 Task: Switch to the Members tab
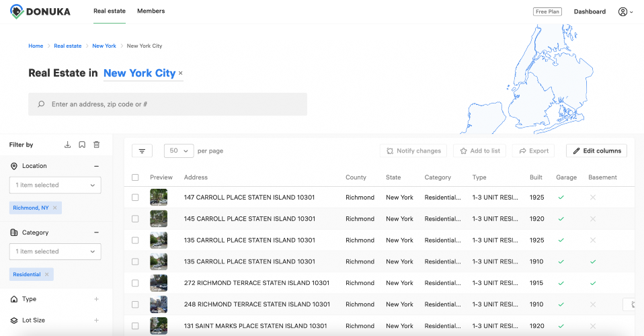(x=151, y=11)
